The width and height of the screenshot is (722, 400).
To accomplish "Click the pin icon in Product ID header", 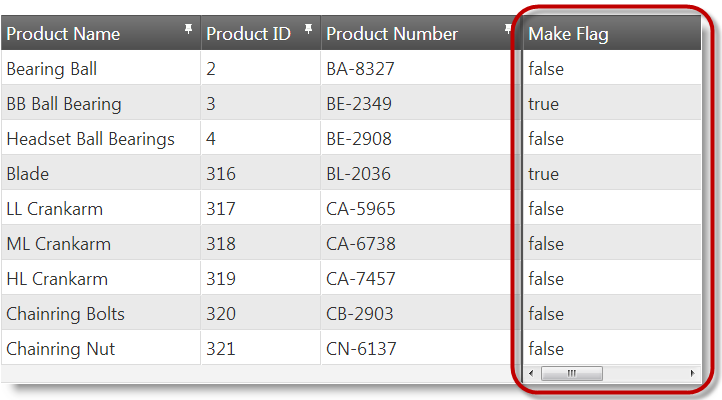I will pyautogui.click(x=308, y=30).
